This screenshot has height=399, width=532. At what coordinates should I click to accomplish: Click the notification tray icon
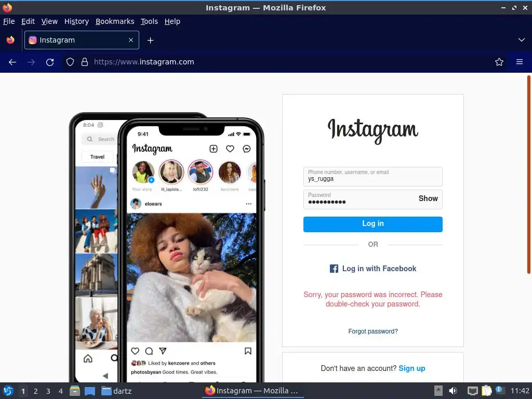[500, 391]
